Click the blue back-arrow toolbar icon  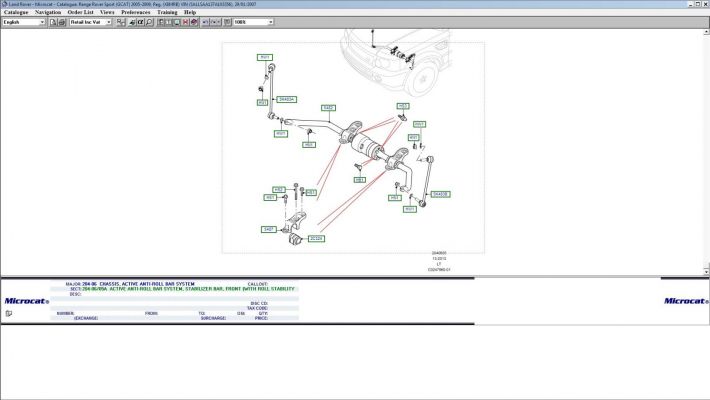pyautogui.click(x=205, y=22)
